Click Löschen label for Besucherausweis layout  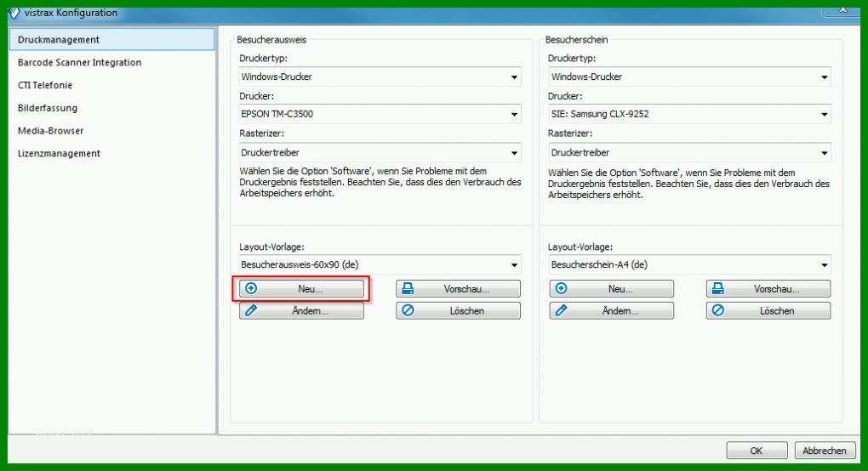pyautogui.click(x=466, y=310)
